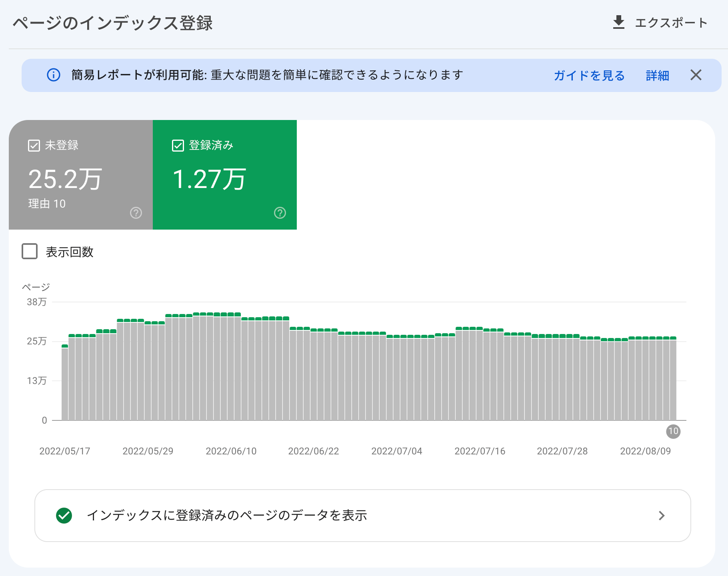Click the gray annotation marker labeled 10
Screen dimensions: 728x576
(x=673, y=431)
